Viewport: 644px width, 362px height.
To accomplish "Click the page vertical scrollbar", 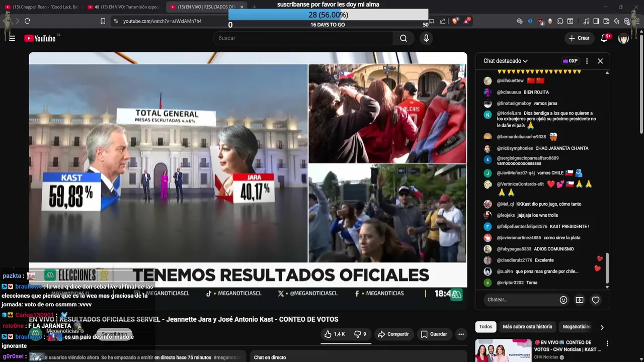I will pos(641,83).
